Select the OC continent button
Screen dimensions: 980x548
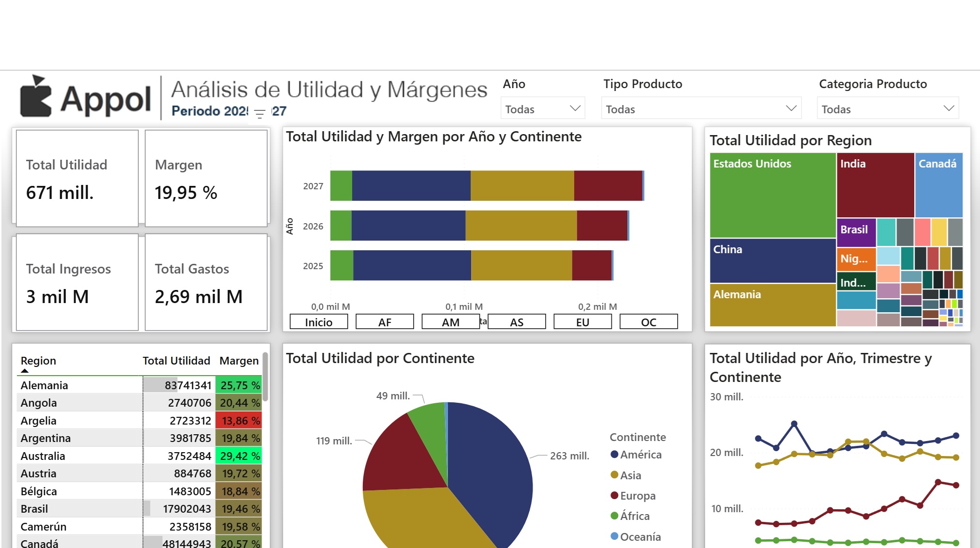click(x=648, y=322)
